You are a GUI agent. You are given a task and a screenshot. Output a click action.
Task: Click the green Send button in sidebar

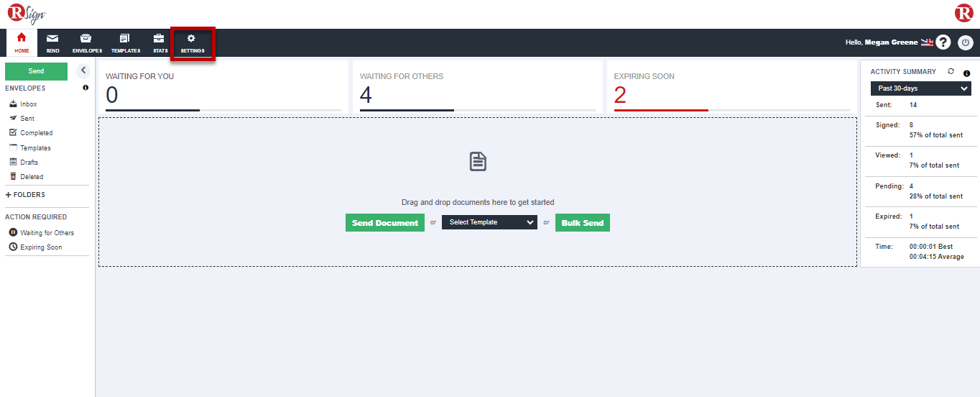tap(36, 71)
